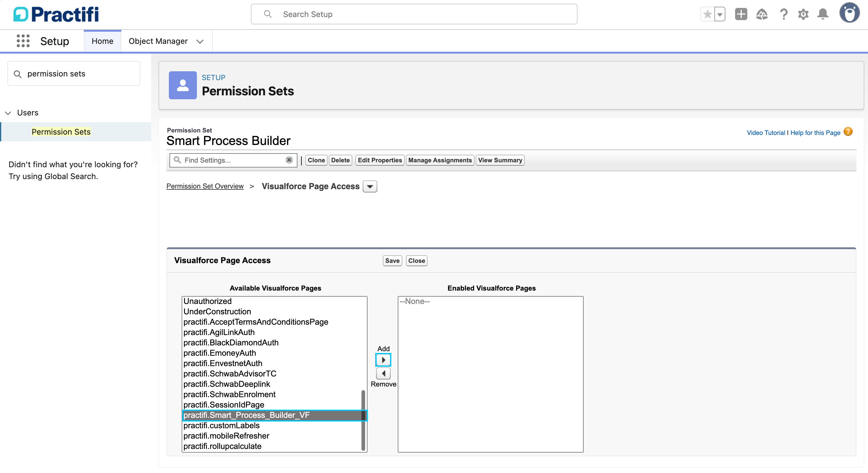The height and width of the screenshot is (473, 868).
Task: Open the favorites list dropdown arrow
Action: [720, 14]
